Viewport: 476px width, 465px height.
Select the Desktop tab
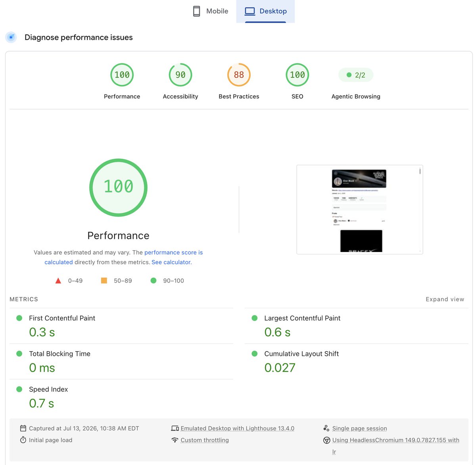(265, 11)
